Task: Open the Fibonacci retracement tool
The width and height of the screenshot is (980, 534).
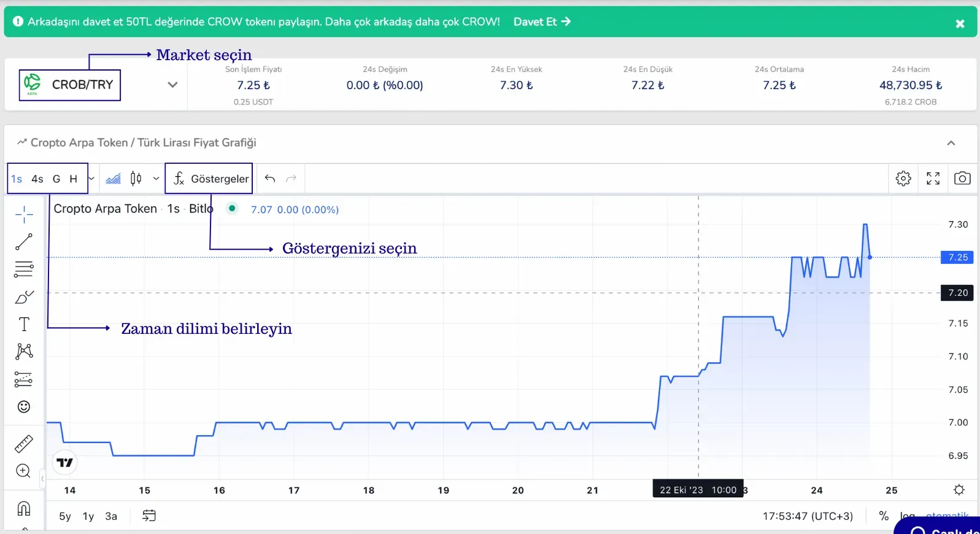Action: (x=24, y=269)
